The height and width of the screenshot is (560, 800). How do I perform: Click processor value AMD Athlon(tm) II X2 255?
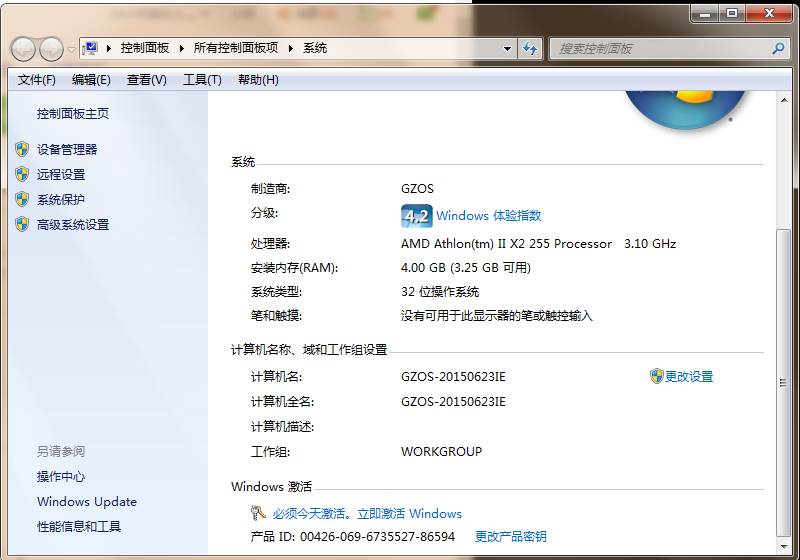[506, 244]
